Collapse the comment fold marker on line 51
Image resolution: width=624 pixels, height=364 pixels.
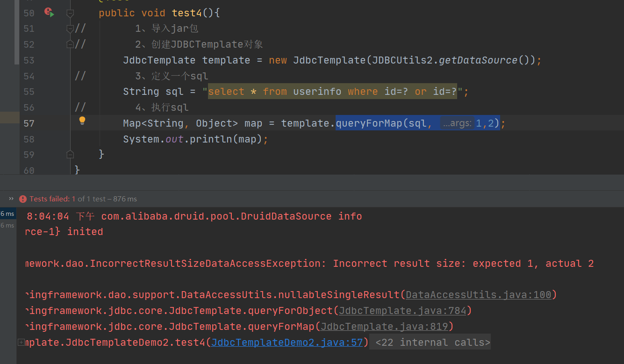(x=70, y=29)
